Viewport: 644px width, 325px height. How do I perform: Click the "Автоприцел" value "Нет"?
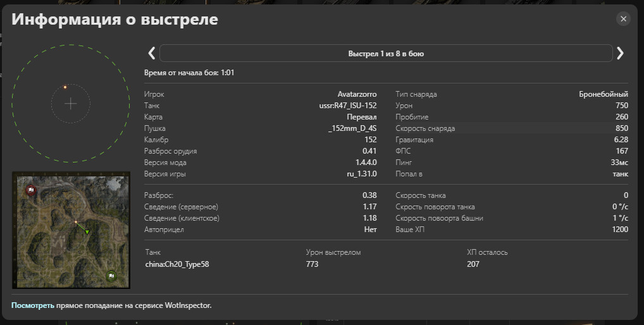[370, 230]
